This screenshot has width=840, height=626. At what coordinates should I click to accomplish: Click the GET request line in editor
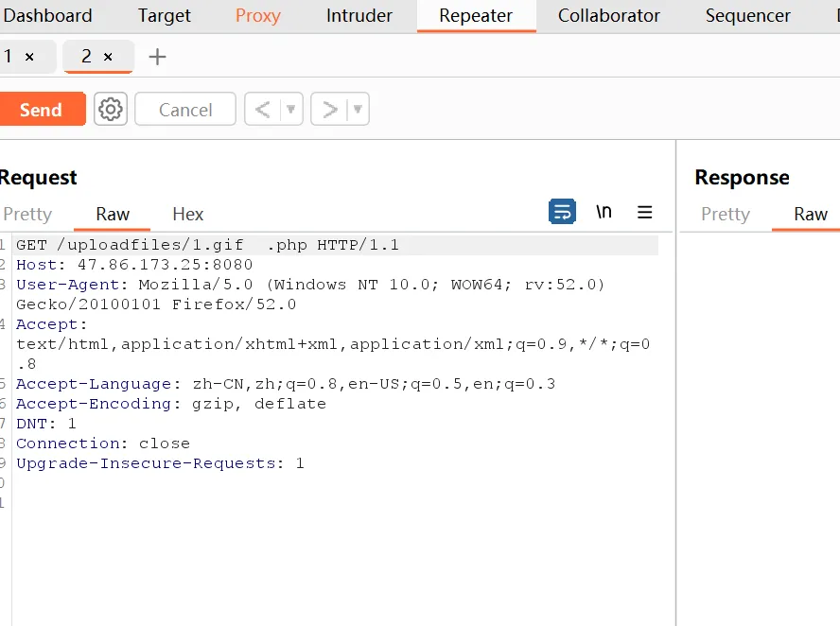point(208,245)
